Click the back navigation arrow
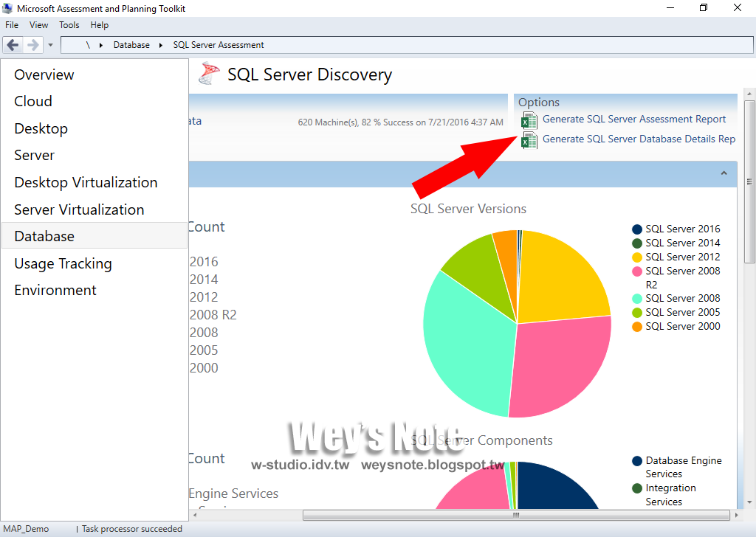Image resolution: width=756 pixels, height=537 pixels. click(12, 44)
